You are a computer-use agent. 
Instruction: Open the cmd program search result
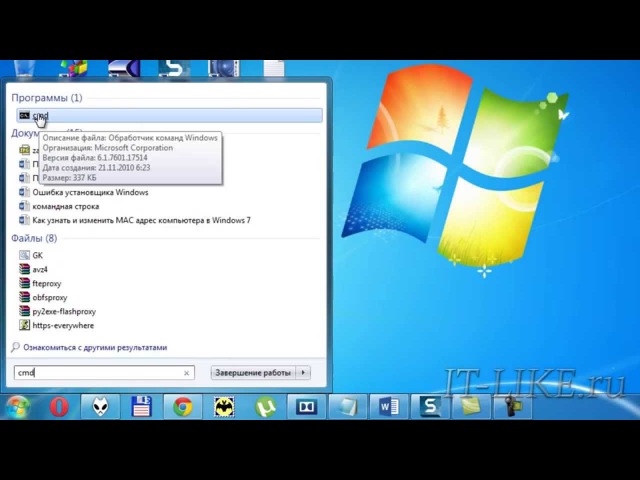[x=169, y=116]
